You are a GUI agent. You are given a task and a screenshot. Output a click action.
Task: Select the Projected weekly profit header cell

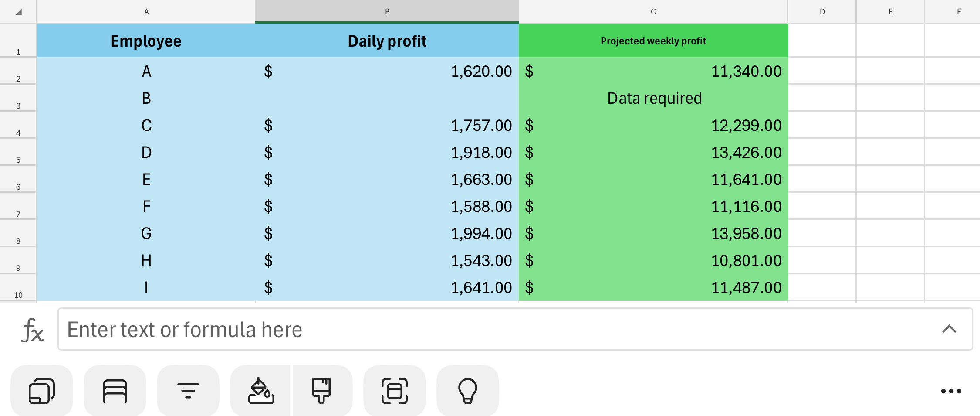pos(653,41)
